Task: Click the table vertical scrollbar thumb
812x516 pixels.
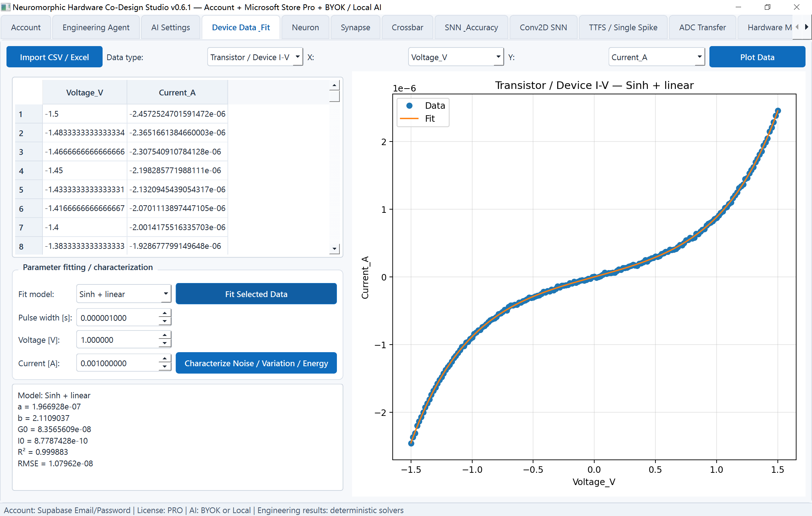Action: pyautogui.click(x=334, y=96)
